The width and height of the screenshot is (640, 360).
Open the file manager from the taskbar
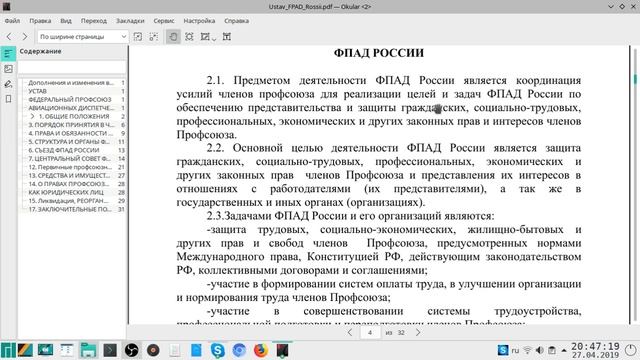(x=88, y=350)
